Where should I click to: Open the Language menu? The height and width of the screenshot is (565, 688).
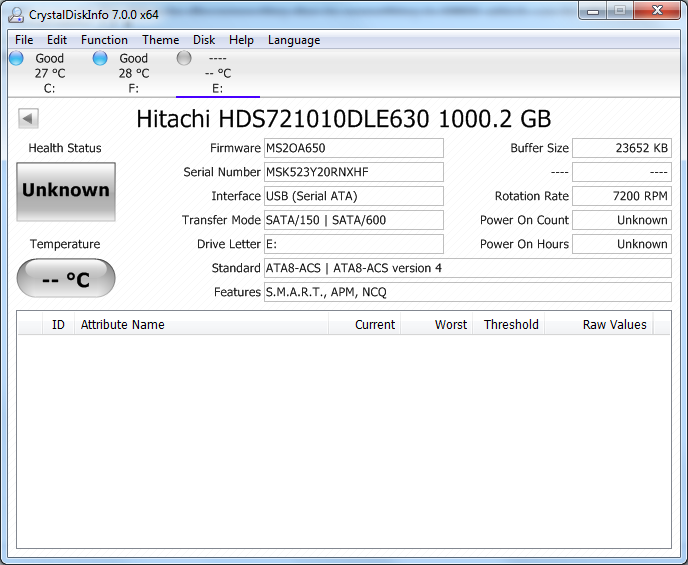(x=294, y=40)
